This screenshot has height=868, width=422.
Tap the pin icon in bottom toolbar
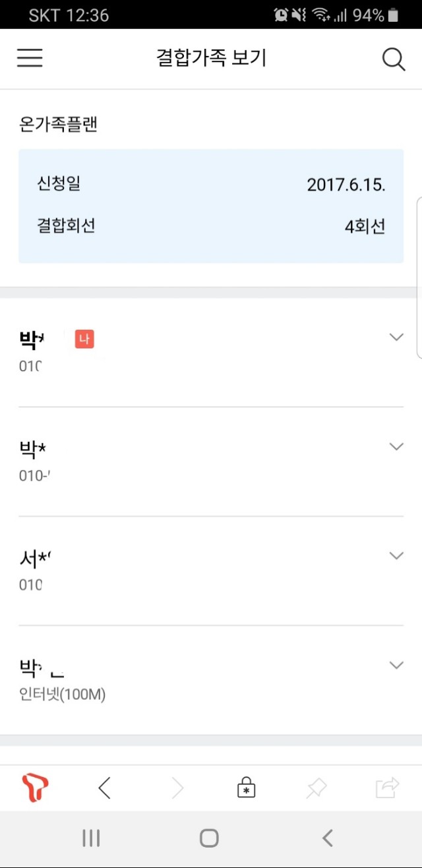point(316,788)
